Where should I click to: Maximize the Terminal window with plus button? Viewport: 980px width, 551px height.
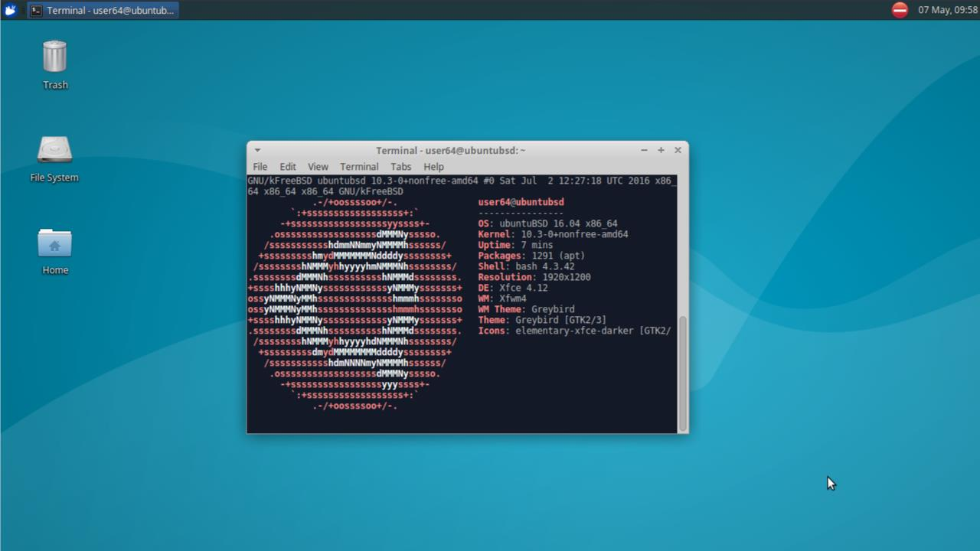tap(661, 150)
